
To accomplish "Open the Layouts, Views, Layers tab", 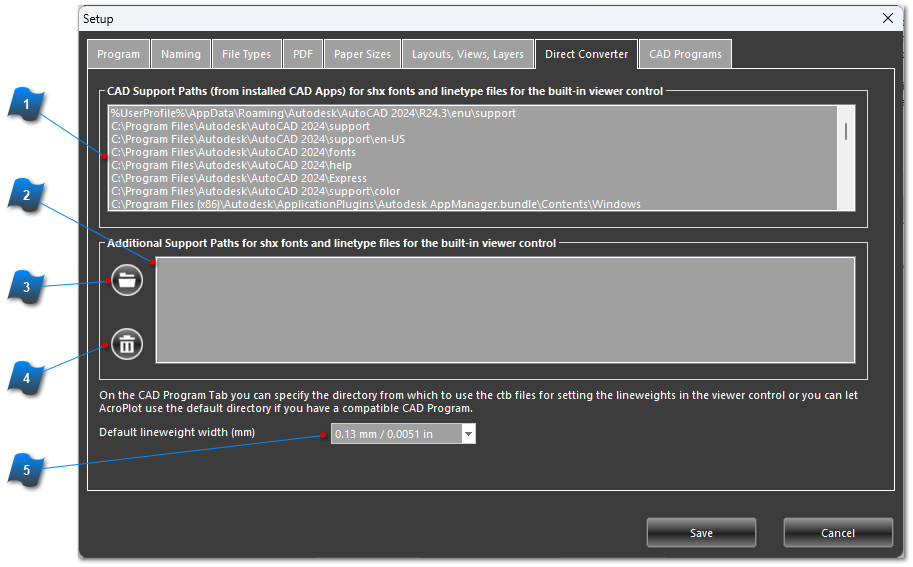I will point(468,54).
